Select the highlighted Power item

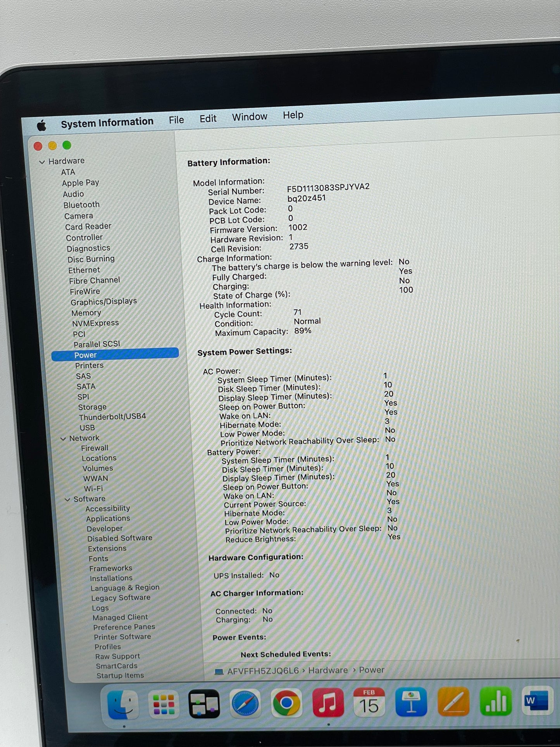click(x=115, y=355)
